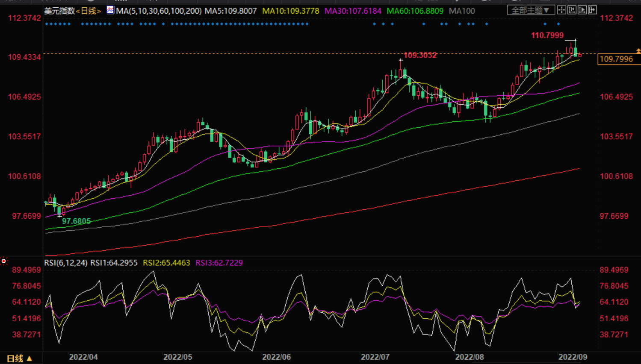The image size is (641, 364).
Task: Toggle the MA60 green line label
Action: [415, 11]
